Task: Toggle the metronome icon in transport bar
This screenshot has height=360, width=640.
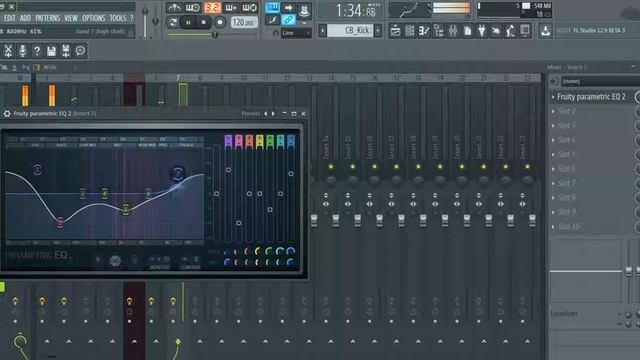Action: pos(174,7)
